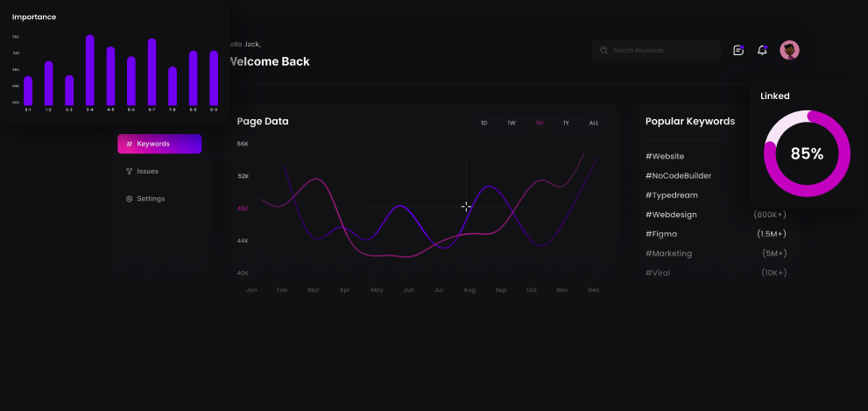The image size is (868, 411).
Task: Focus the Search Keywords field
Action: [656, 51]
